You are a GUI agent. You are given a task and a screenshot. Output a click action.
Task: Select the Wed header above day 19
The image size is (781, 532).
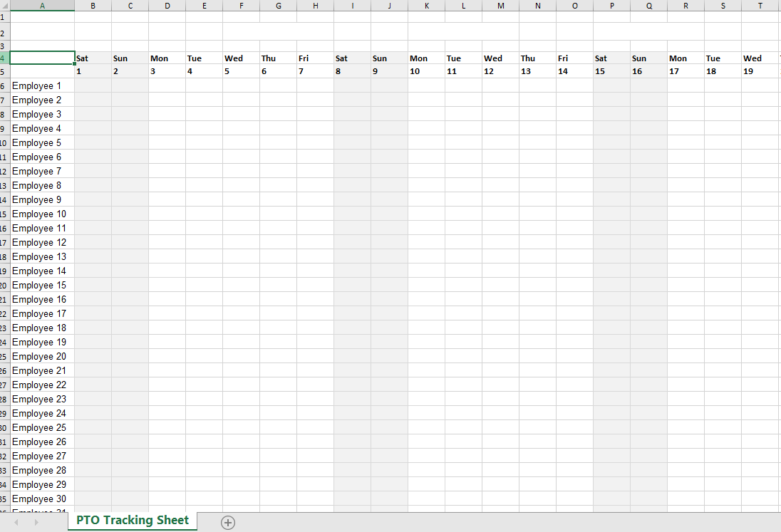coord(760,58)
